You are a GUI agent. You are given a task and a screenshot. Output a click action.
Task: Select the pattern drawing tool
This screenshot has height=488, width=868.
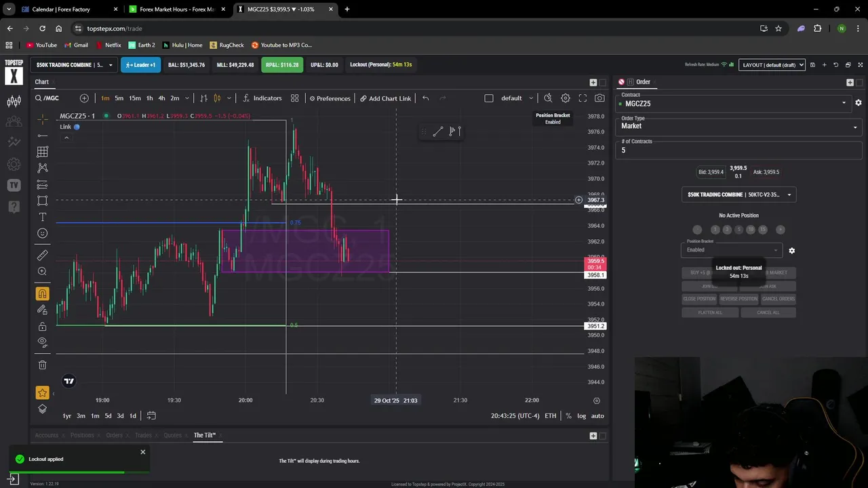pos(42,168)
